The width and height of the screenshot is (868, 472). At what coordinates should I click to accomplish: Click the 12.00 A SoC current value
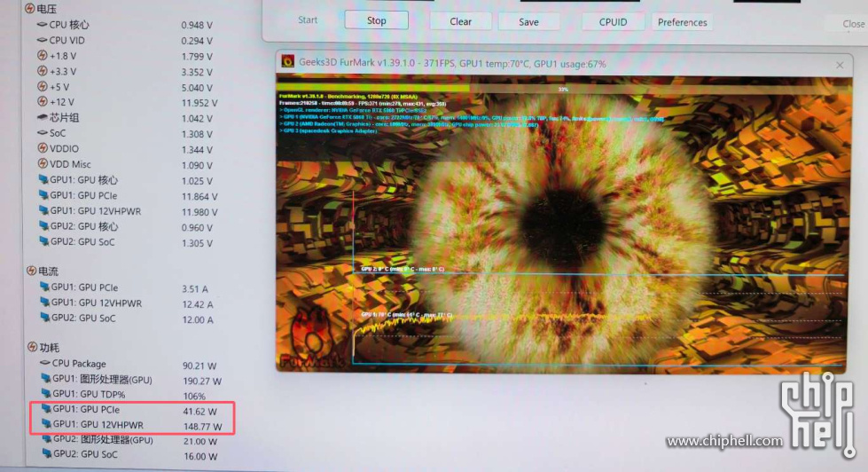coord(198,319)
